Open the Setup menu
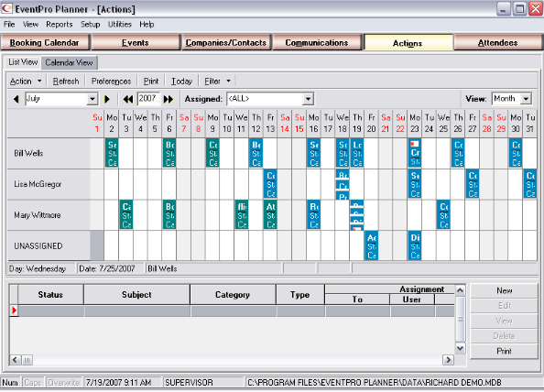Viewport: 544px width, 392px height. click(x=90, y=25)
